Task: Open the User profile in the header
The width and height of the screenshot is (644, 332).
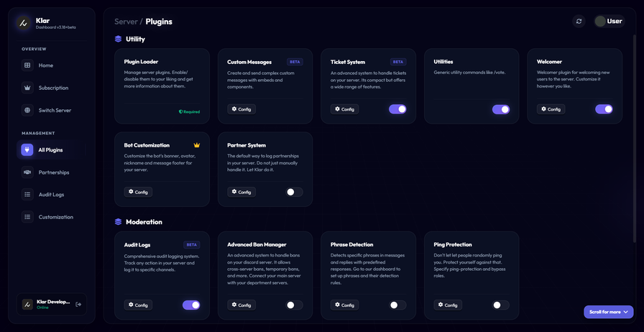Action: 608,22
